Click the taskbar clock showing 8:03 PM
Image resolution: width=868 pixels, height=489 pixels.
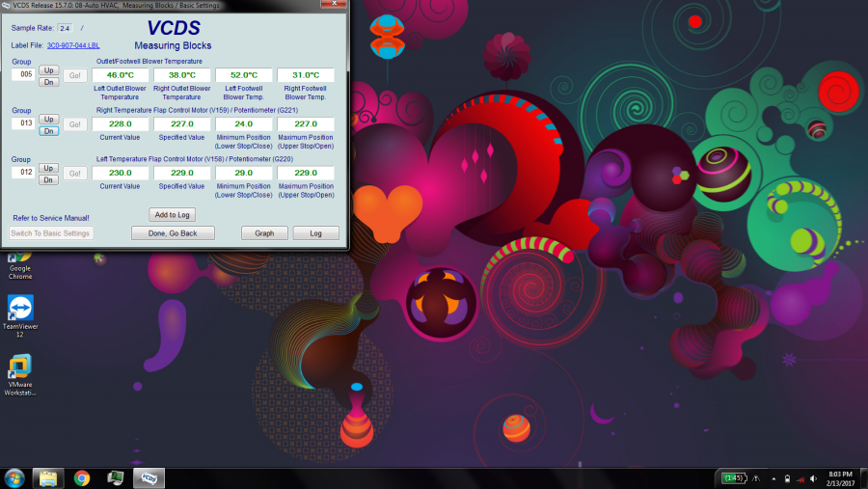coord(839,478)
